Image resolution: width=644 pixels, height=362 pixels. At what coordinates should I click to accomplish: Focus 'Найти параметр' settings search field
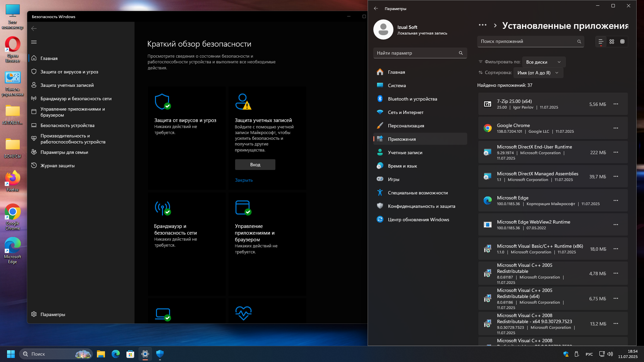click(420, 53)
